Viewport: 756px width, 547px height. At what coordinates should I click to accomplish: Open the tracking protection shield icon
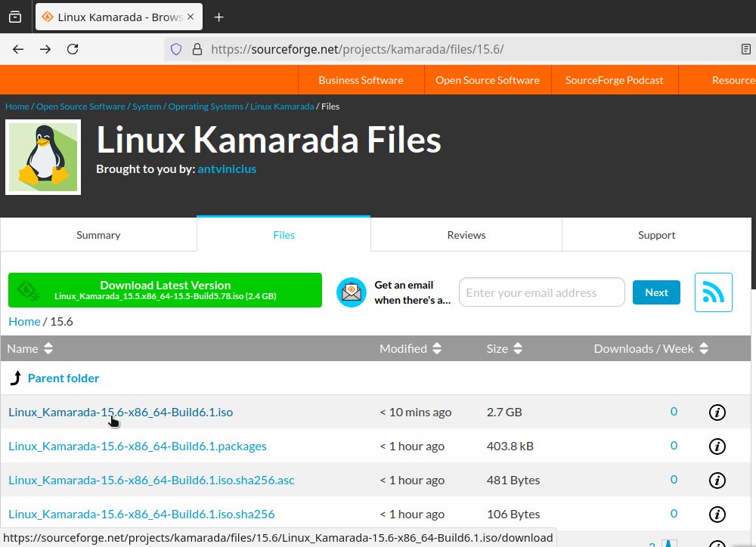176,49
